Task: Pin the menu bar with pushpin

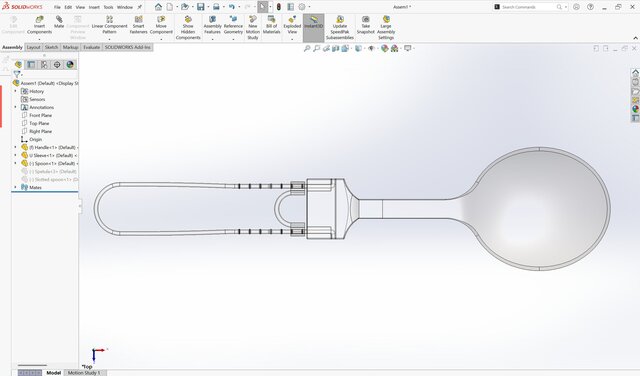Action: [x=140, y=7]
